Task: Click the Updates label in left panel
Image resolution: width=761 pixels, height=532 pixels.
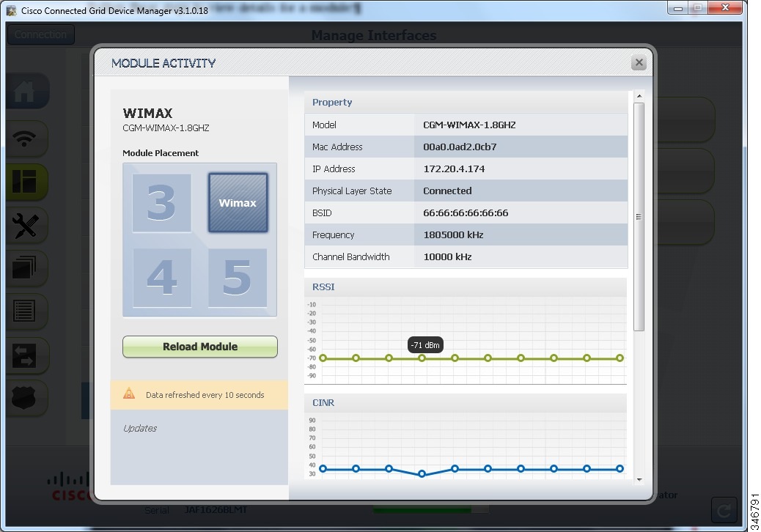Action: (x=140, y=428)
